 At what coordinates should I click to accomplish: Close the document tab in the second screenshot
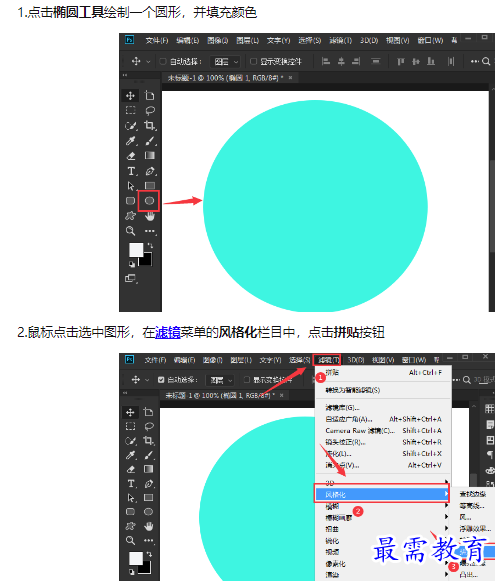(x=282, y=396)
